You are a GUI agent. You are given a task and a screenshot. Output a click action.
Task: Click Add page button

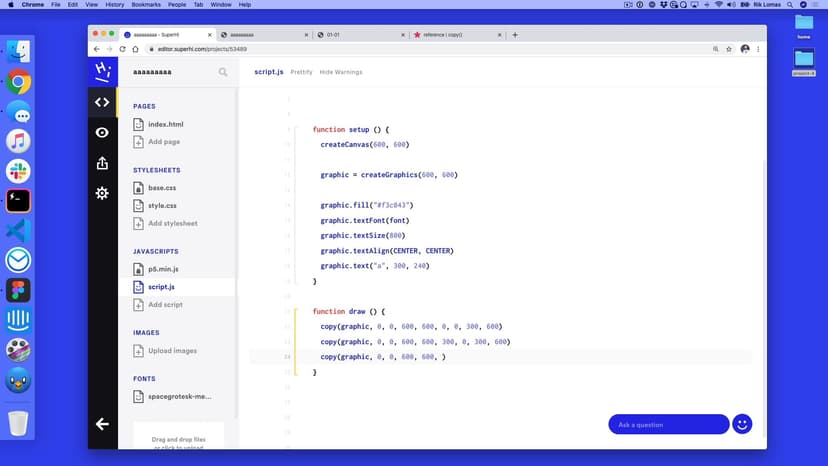(x=163, y=142)
